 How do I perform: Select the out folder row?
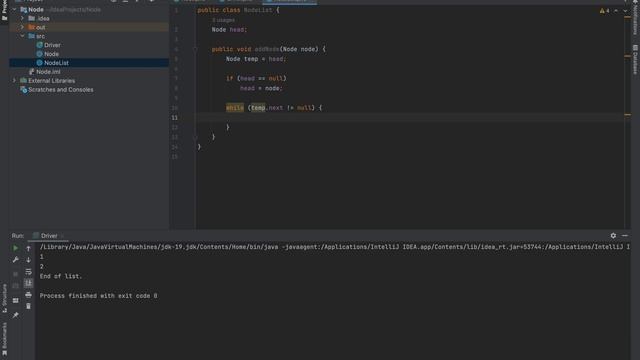pyautogui.click(x=89, y=27)
